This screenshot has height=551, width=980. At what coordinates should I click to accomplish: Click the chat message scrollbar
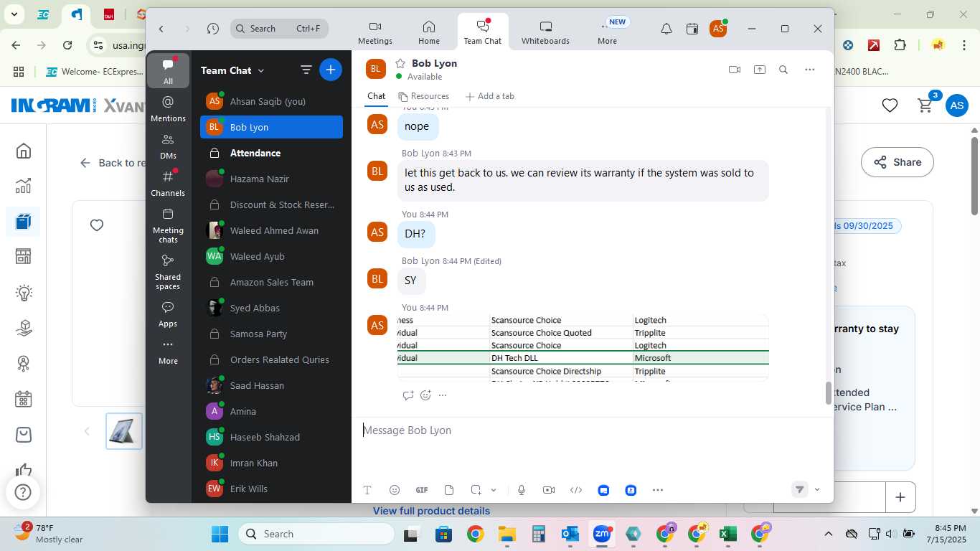coord(829,393)
